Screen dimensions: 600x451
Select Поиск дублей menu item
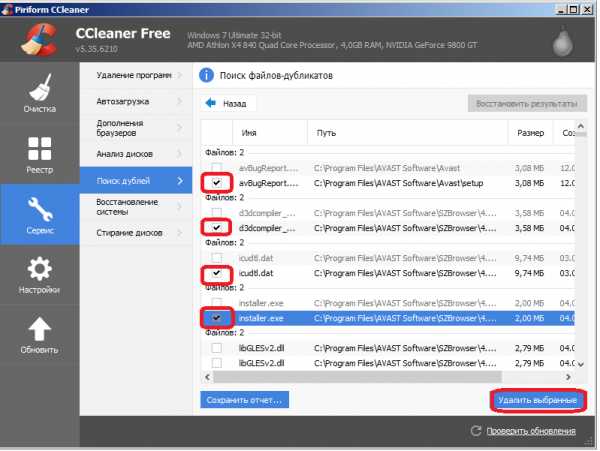coord(136,181)
